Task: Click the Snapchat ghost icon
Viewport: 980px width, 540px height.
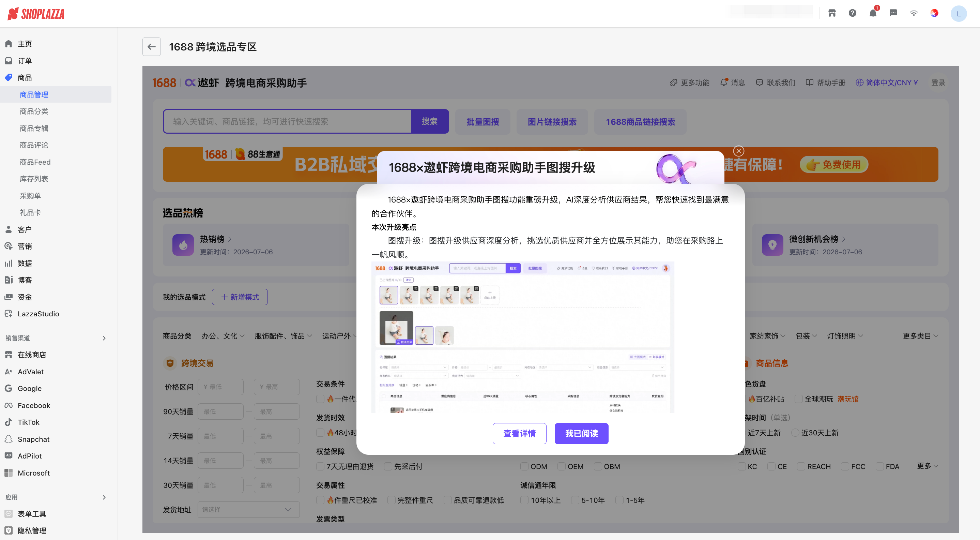Action: [9, 439]
